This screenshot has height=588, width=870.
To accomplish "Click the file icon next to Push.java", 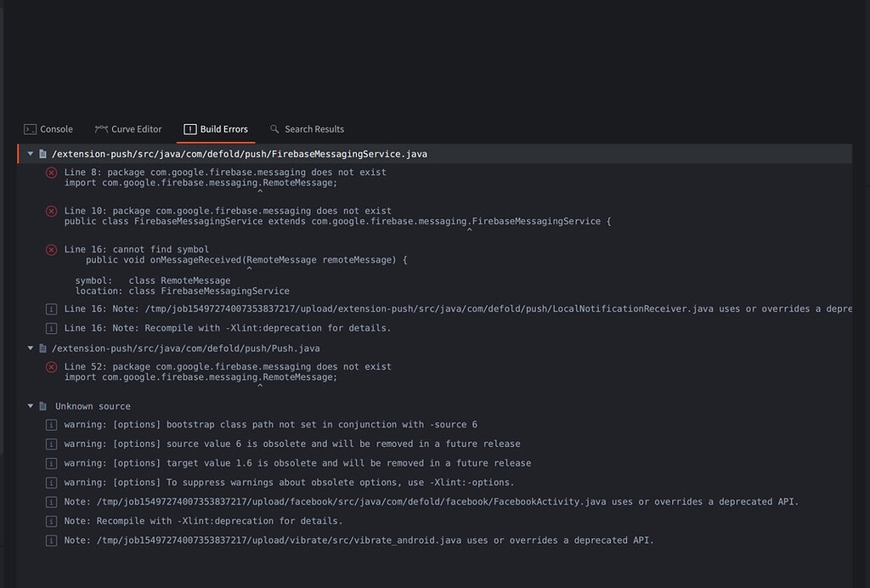I will [x=44, y=347].
